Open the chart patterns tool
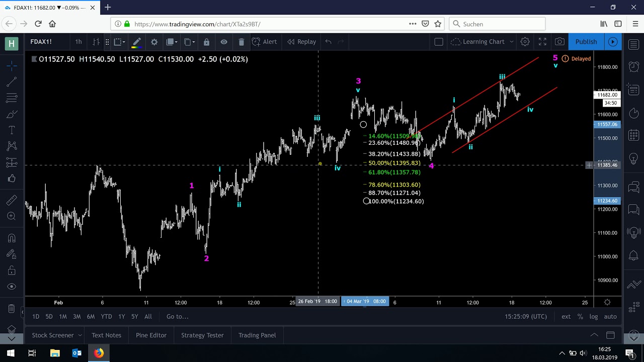 pyautogui.click(x=12, y=146)
